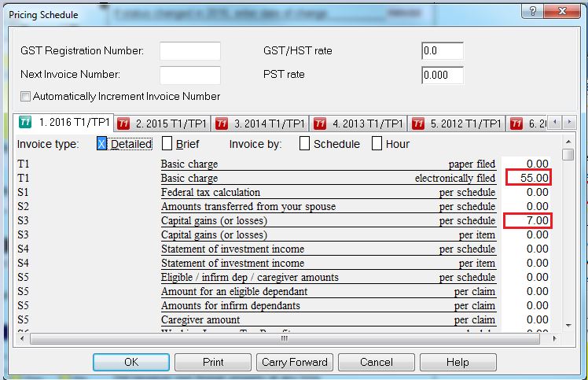Click the red T1 icon on the 2012 tab
This screenshot has height=380, width=588.
[418, 124]
